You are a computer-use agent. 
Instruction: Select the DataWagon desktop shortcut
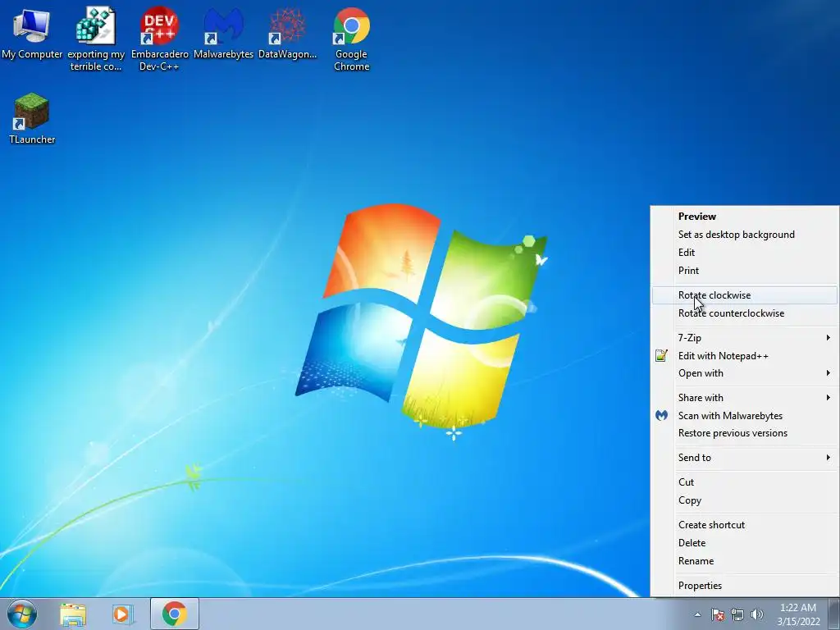(288, 34)
